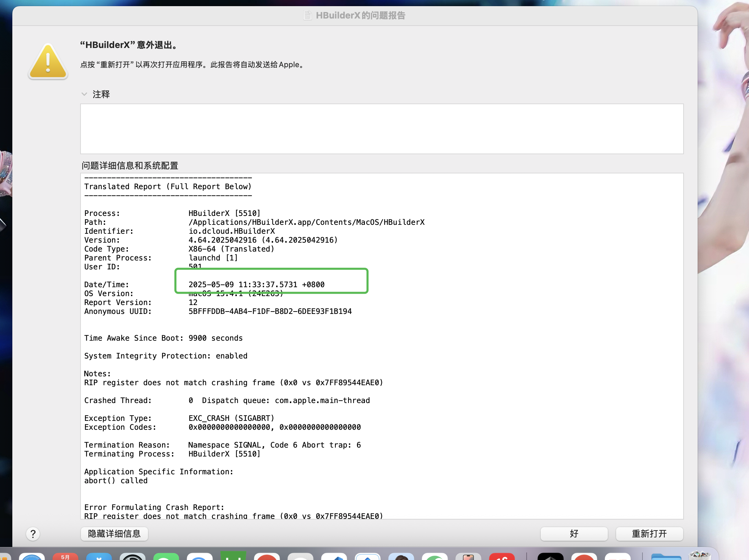
Task: Click the UUID 5BFFFDDB-4AB4-F1DF-B8D2-6DEE93F1B194
Action: point(270,311)
